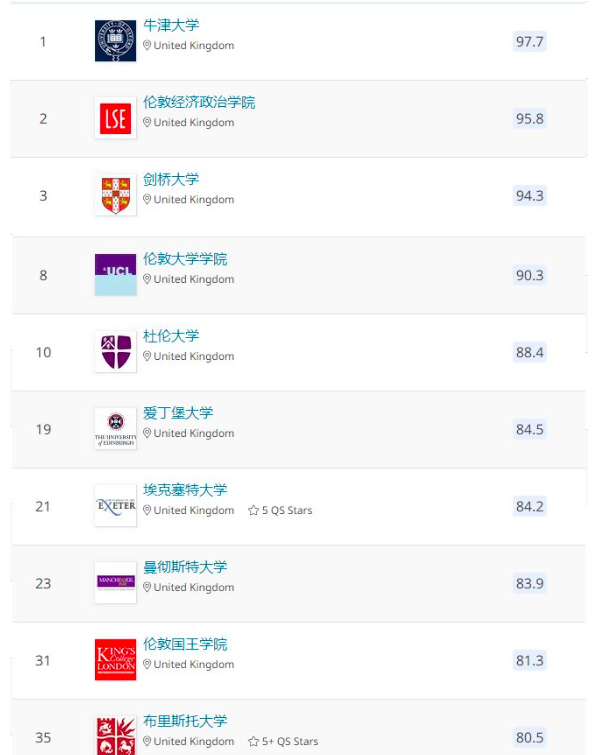Click the 97.7 score for Oxford
The image size is (602, 755).
tap(529, 42)
